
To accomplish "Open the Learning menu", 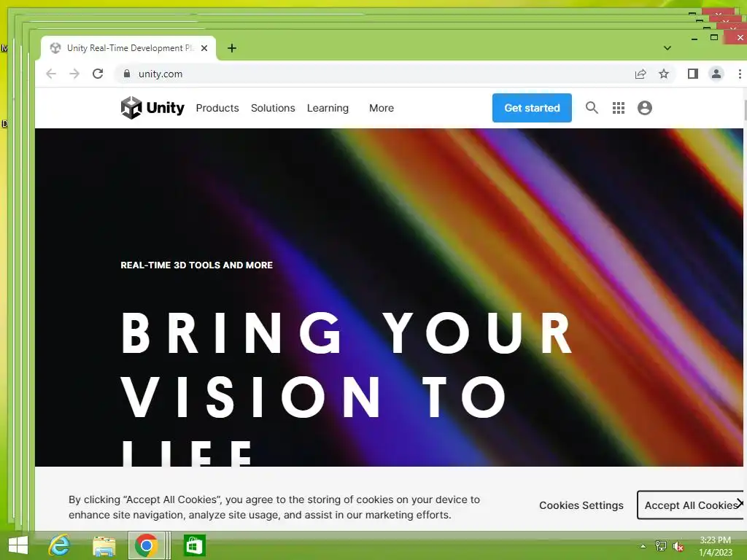I will (328, 108).
